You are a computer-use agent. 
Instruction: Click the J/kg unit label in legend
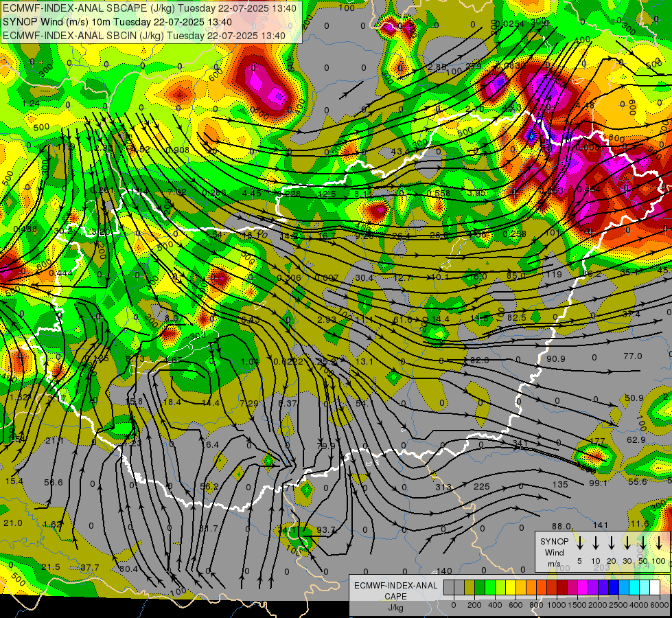[395, 608]
